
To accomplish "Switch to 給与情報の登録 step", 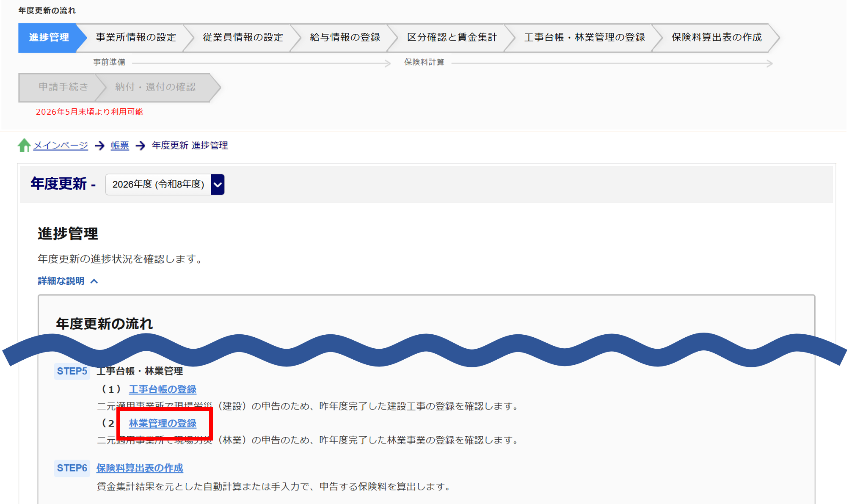I will pyautogui.click(x=345, y=38).
